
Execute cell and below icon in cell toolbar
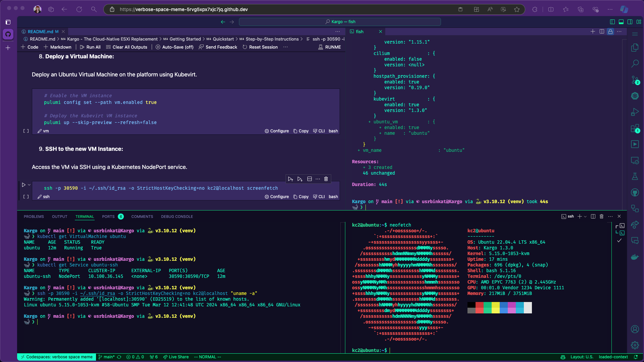[300, 179]
